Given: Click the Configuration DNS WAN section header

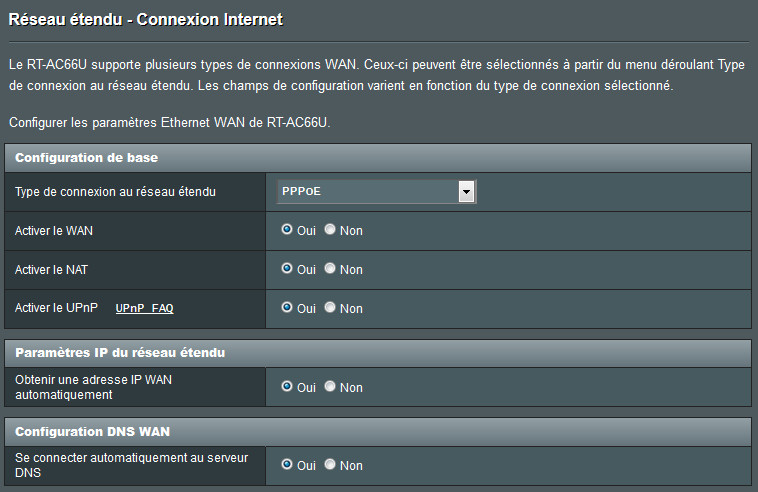Looking at the screenshot, I should point(92,431).
